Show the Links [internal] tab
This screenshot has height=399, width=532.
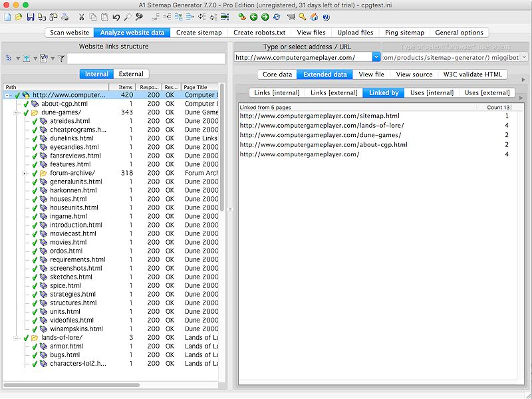[x=277, y=92]
